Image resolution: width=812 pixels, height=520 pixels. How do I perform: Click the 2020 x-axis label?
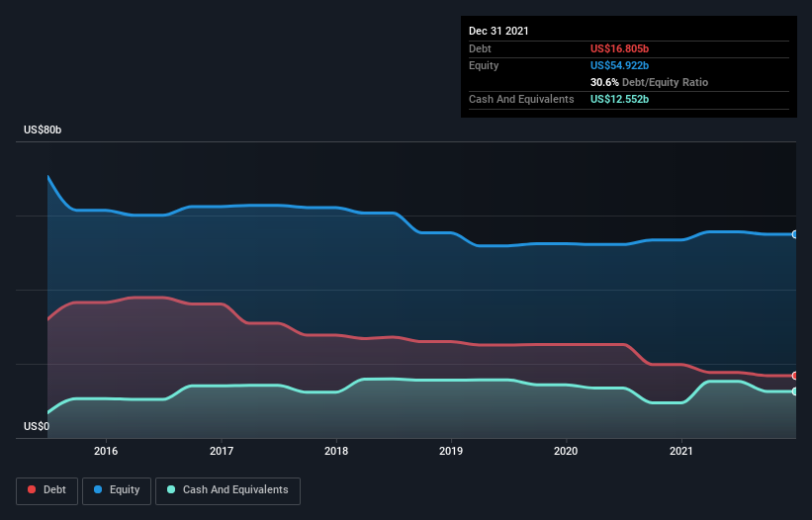coord(566,451)
